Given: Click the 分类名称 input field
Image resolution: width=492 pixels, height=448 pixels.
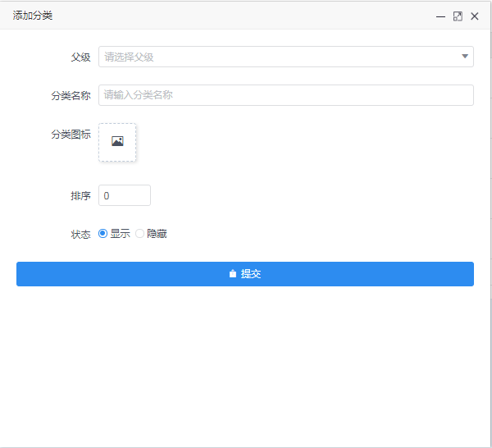Looking at the screenshot, I should coord(286,95).
